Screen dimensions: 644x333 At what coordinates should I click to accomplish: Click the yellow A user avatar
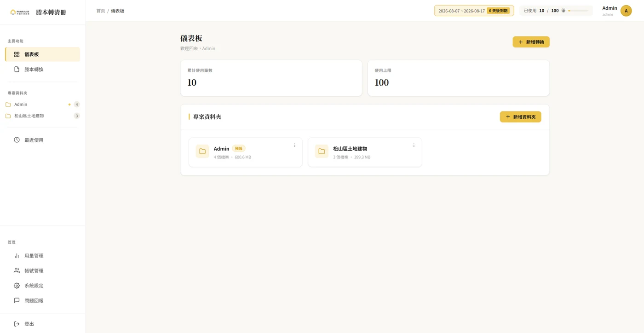click(x=626, y=11)
